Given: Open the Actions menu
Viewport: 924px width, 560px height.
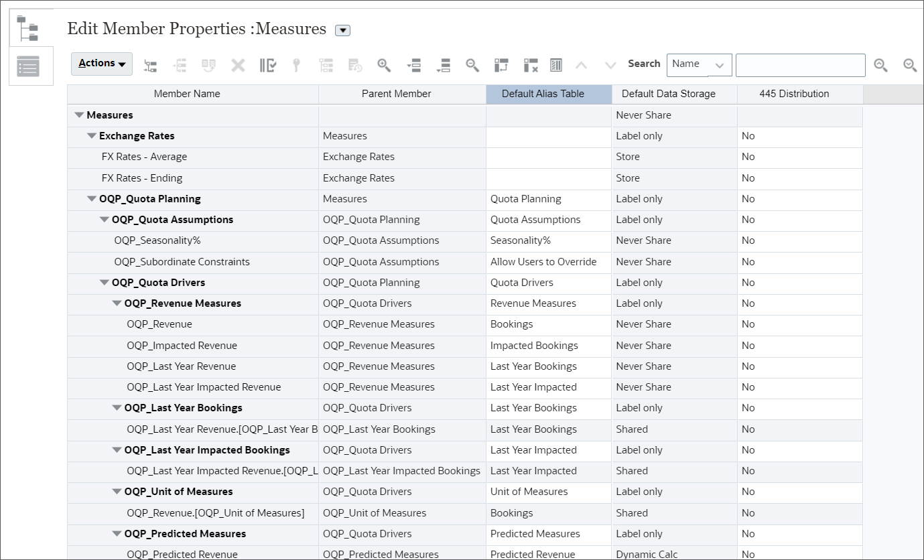Looking at the screenshot, I should [101, 63].
